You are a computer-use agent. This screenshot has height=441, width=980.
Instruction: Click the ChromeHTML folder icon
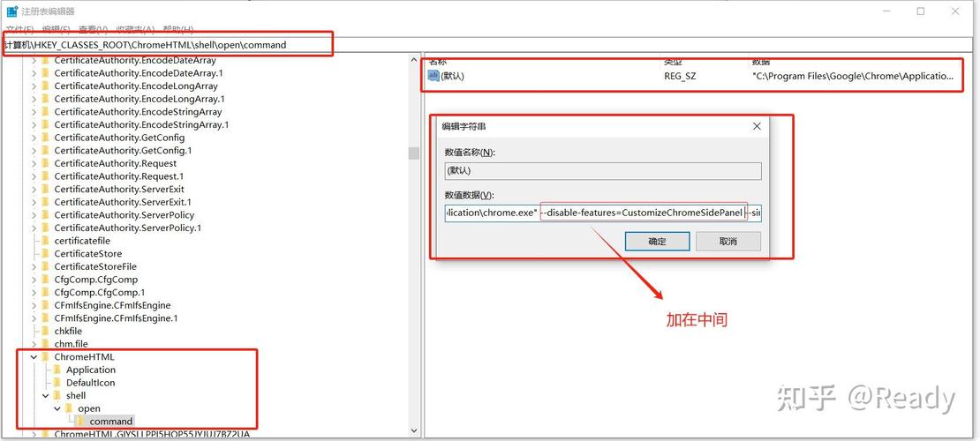point(45,356)
